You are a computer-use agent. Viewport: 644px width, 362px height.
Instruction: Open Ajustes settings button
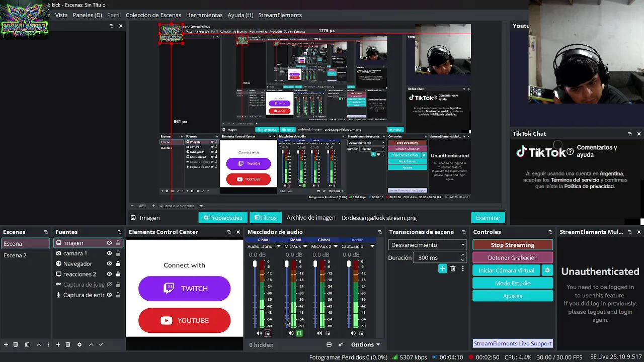pos(513,296)
